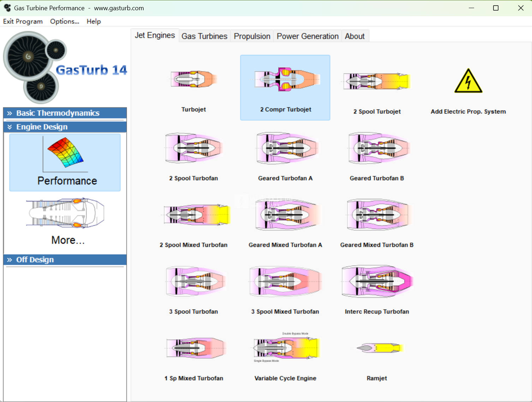Click the 3 Spool Turbofan label
This screenshot has height=402, width=532.
pos(193,311)
